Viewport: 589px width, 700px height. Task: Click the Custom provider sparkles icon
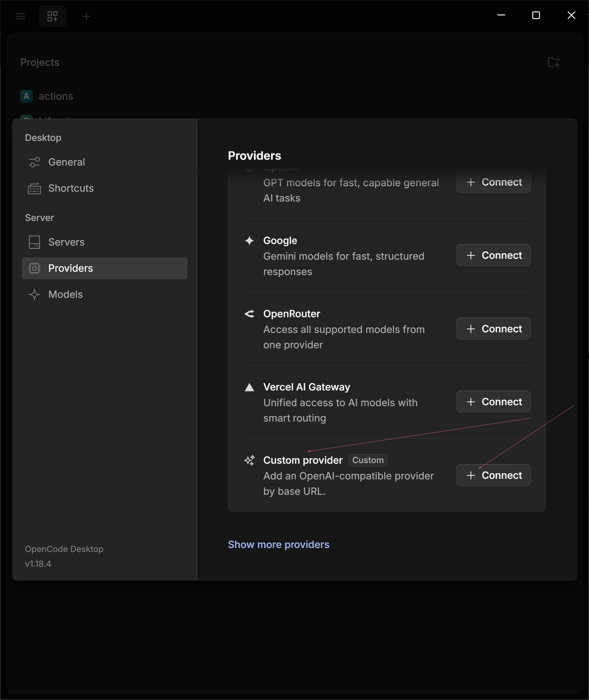pos(249,460)
